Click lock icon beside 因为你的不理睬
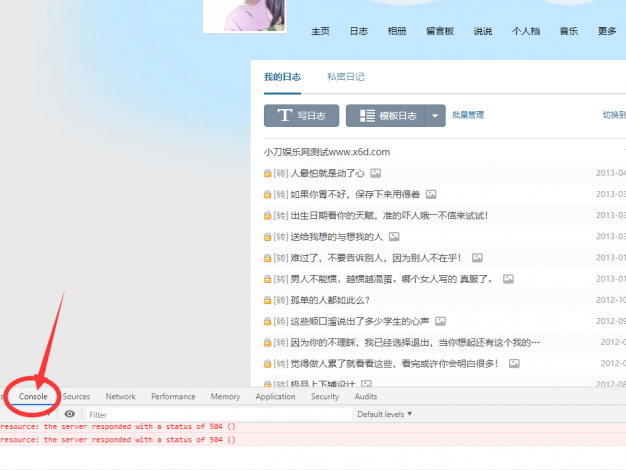The image size is (626, 470). [267, 343]
